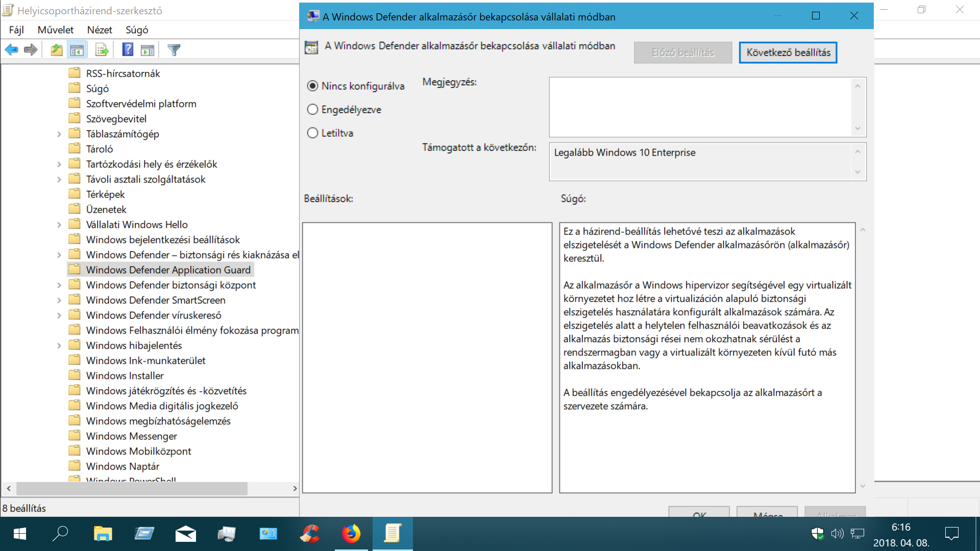
Task: Click the Filter funnel toolbar icon
Action: pyautogui.click(x=174, y=50)
